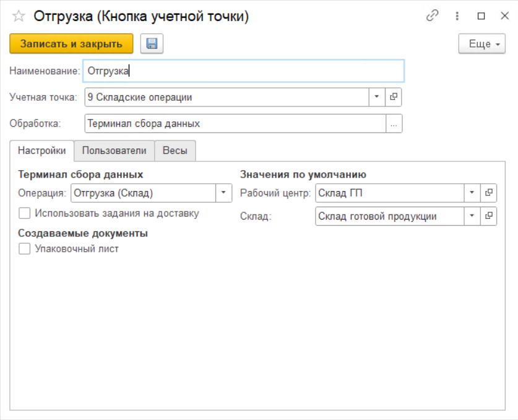The width and height of the screenshot is (518, 420).
Task: Open the Склад dropdown arrow
Action: point(472,216)
